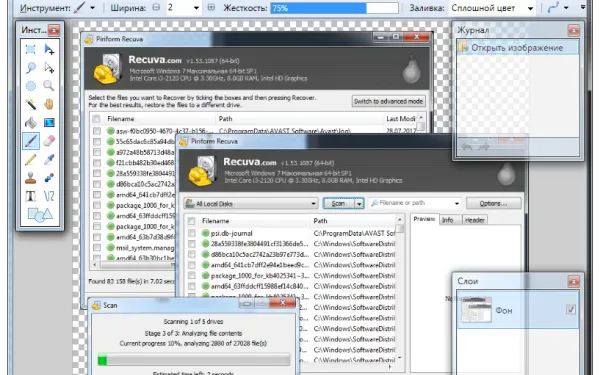Viewport: 600px width, 375px height.
Task: Click the plus icon next to Ширина
Action: click(211, 7)
